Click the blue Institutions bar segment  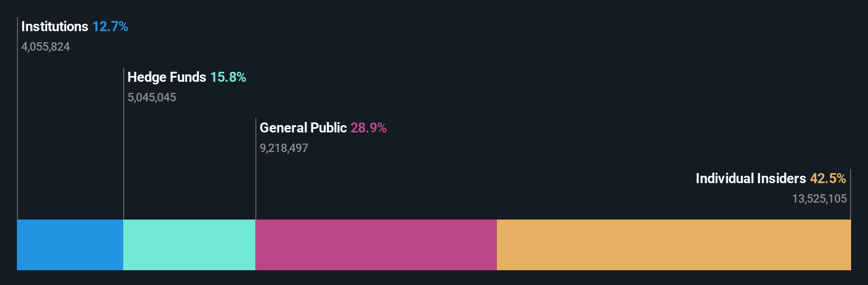tap(70, 245)
